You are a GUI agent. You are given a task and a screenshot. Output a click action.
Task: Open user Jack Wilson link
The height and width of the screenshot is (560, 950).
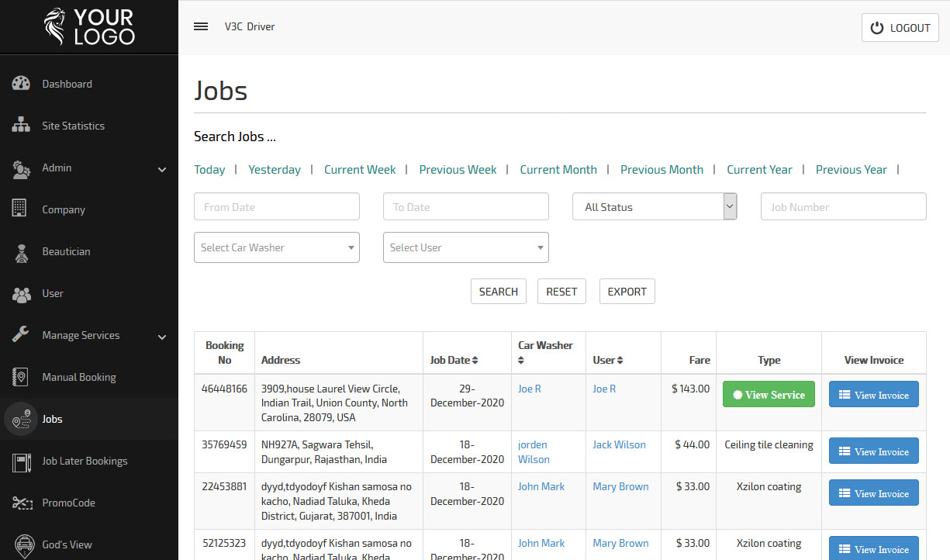[619, 444]
